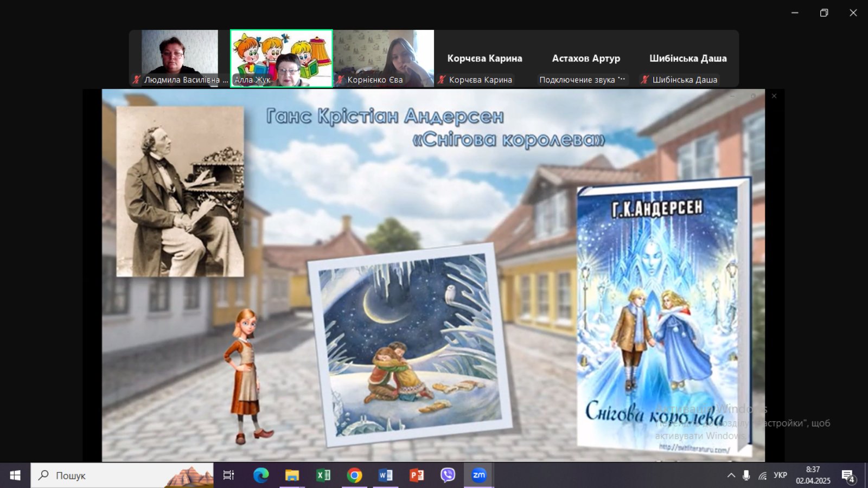Open File Explorer from taskbar
The image size is (868, 488).
click(x=292, y=476)
